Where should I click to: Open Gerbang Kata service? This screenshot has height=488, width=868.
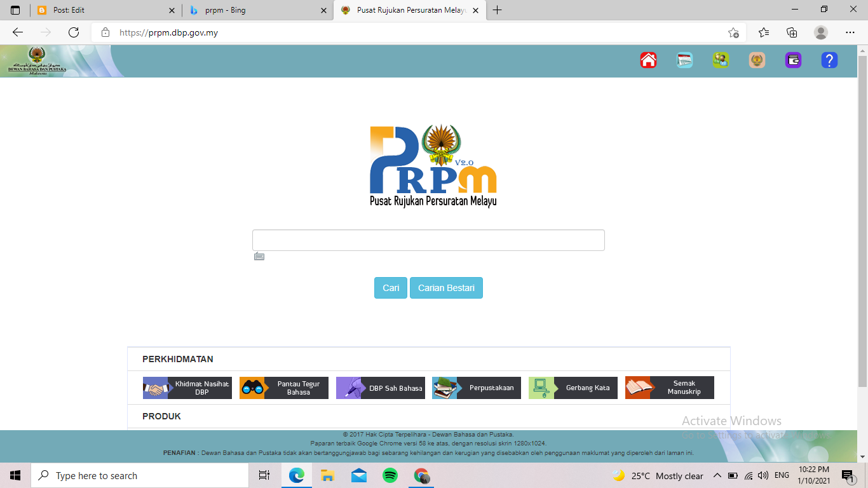point(573,388)
